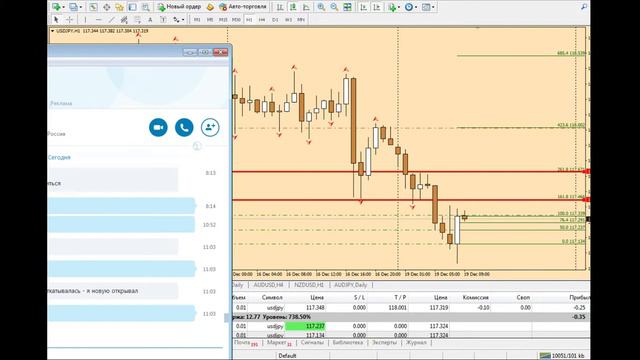Click the Новый ордер button
The image size is (640, 360).
[180, 7]
